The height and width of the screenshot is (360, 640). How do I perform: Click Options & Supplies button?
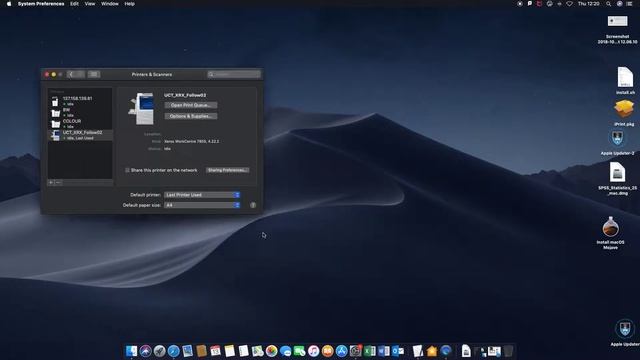tap(191, 116)
